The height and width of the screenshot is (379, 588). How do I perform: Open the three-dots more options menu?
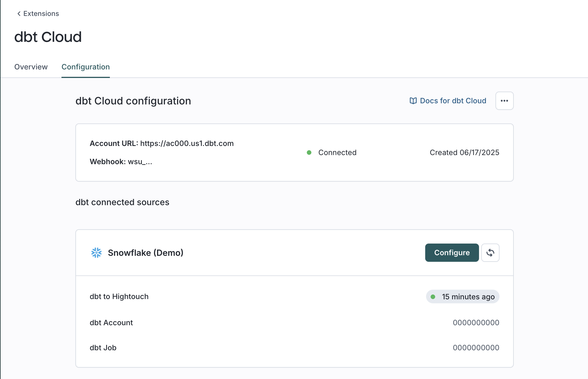504,101
